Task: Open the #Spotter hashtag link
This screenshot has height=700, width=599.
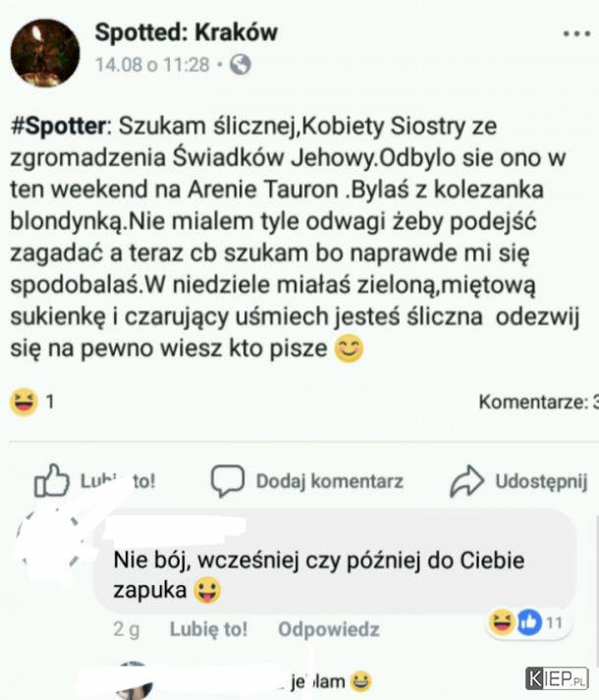Action: click(58, 126)
